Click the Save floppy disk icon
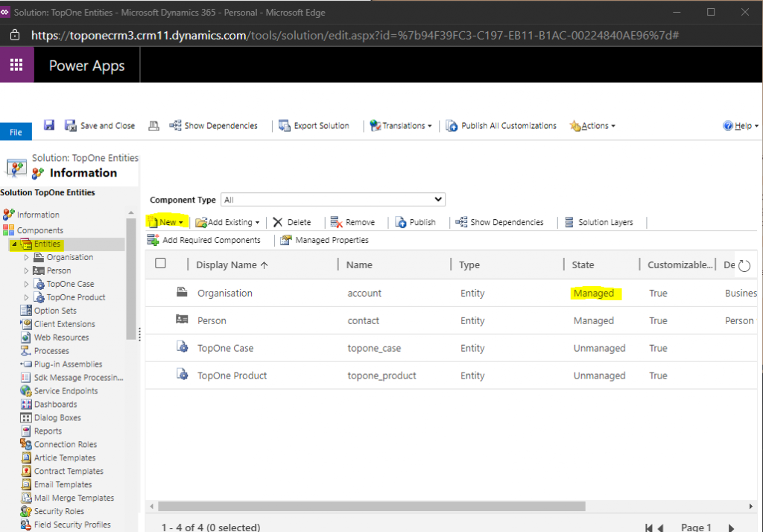This screenshot has width=763, height=532. (49, 126)
